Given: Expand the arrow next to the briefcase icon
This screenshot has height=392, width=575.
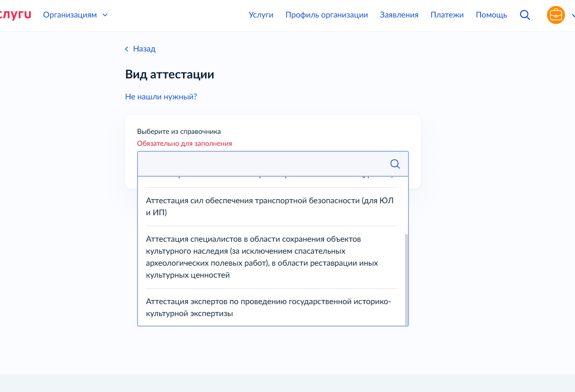Looking at the screenshot, I should (x=573, y=15).
